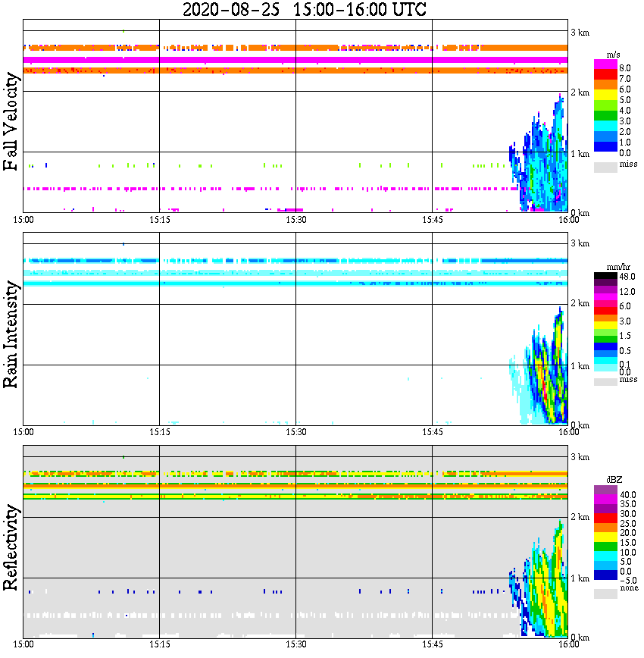The width and height of the screenshot is (644, 658).
Task: Click the 15:15 tick label under the Reflectivity panel
Action: [x=160, y=644]
